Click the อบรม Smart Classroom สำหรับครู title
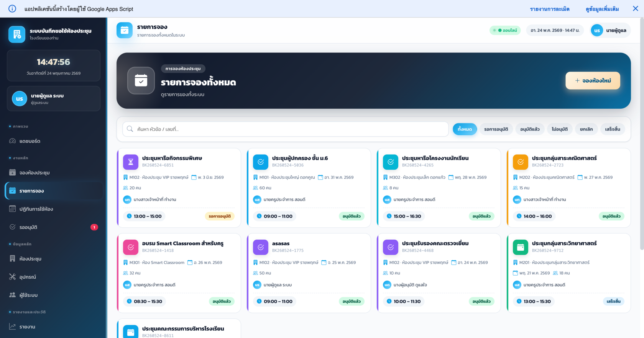The height and width of the screenshot is (338, 644). pos(183,243)
